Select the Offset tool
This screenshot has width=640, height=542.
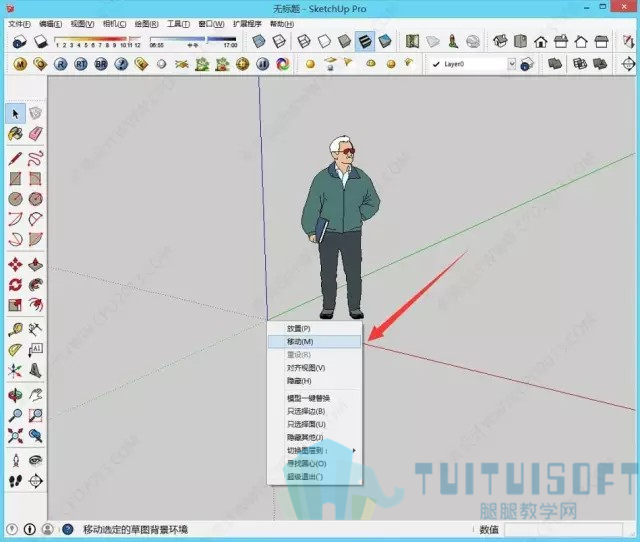click(x=36, y=304)
